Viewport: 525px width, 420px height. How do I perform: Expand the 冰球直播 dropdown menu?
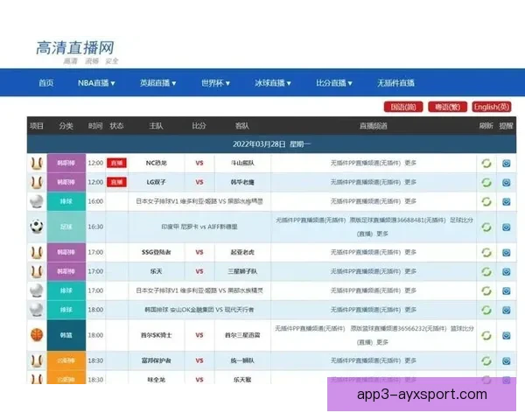272,83
